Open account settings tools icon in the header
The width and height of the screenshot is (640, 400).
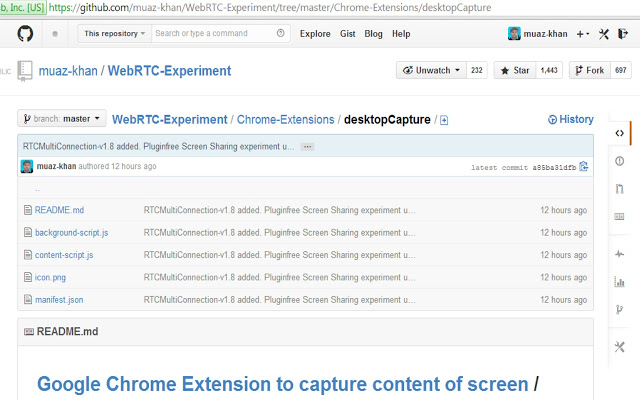pos(604,34)
